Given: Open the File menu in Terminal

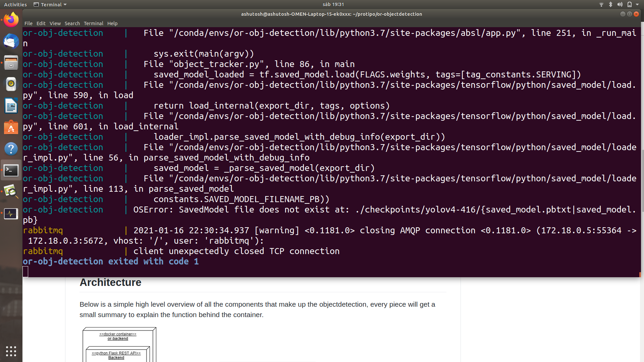Looking at the screenshot, I should click(x=29, y=23).
